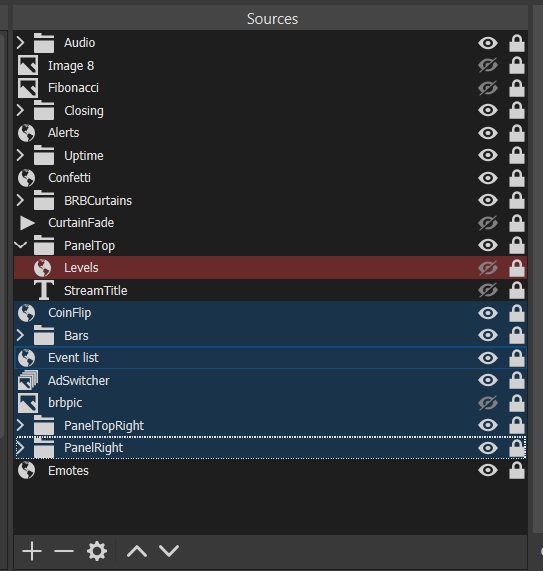This screenshot has height=571, width=543.
Task: Hide the CoinFlip source
Action: coord(488,313)
